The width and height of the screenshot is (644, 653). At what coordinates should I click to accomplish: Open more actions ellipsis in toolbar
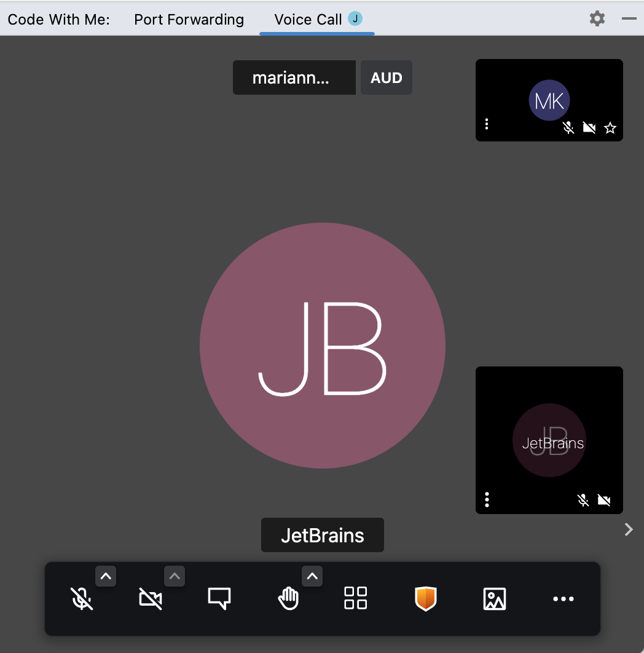coord(563,599)
